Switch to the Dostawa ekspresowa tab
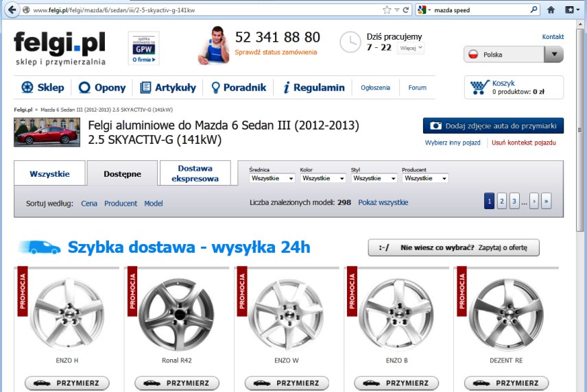Viewport: 587px width, 392px height. pos(195,173)
